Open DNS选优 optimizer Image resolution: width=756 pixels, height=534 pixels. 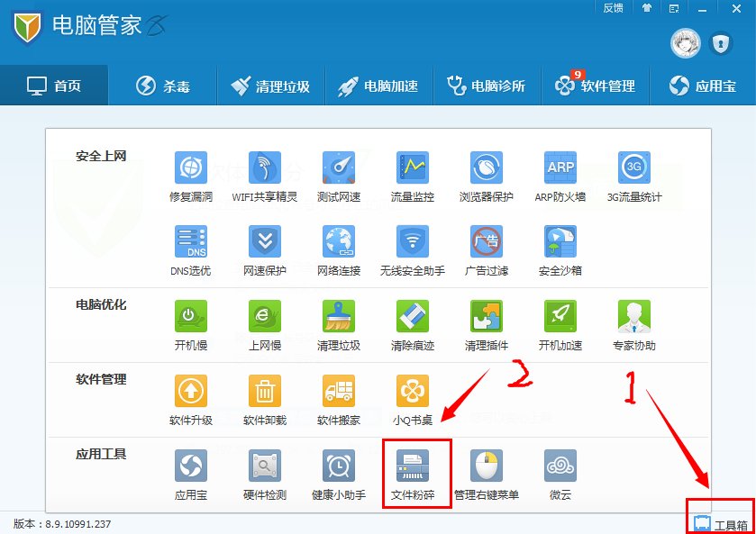coord(189,243)
